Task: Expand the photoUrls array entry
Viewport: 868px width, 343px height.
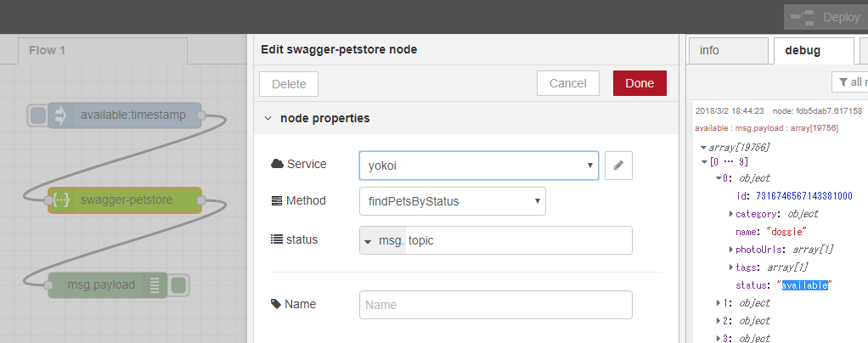Action: 731,250
